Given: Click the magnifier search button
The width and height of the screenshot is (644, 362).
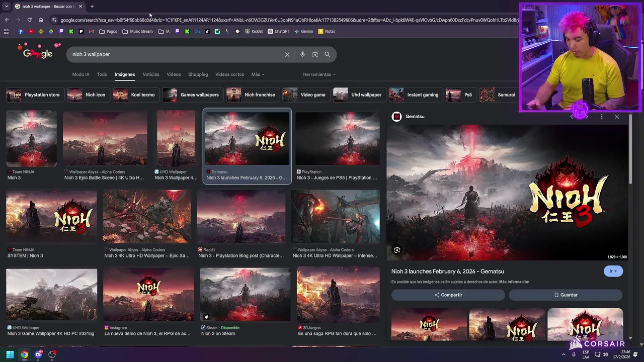Looking at the screenshot, I should [327, 54].
